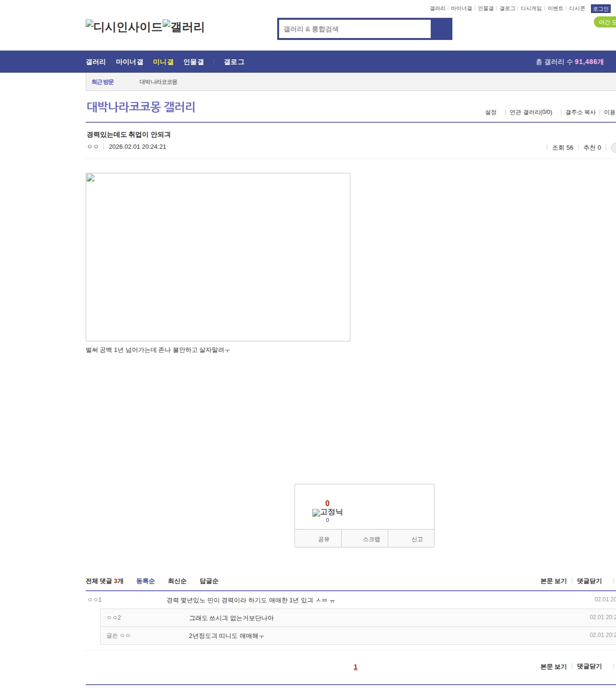Select 미니갤 in main navigation bar
Viewport: 616px width, 688px height.
pos(163,62)
